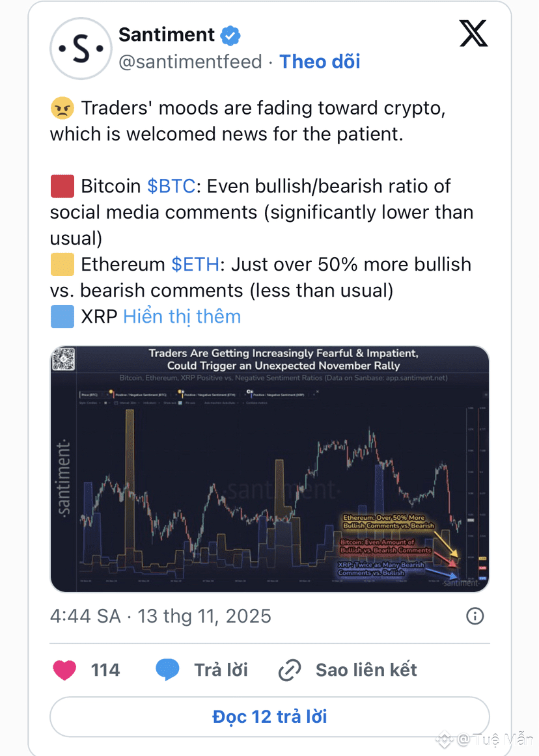This screenshot has width=539, height=756.
Task: Follow Santiment via Theo dõi
Action: coord(320,62)
